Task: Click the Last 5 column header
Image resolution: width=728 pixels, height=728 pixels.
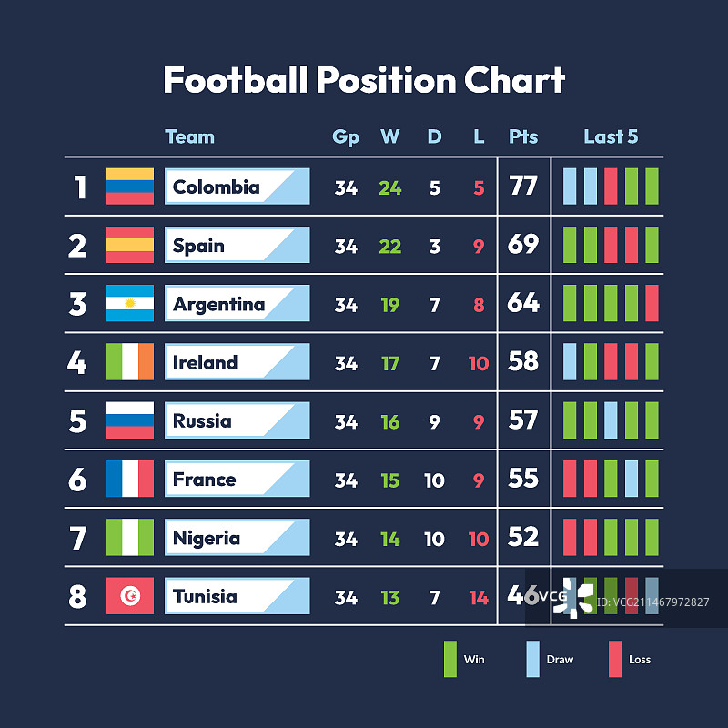Action: click(x=611, y=137)
